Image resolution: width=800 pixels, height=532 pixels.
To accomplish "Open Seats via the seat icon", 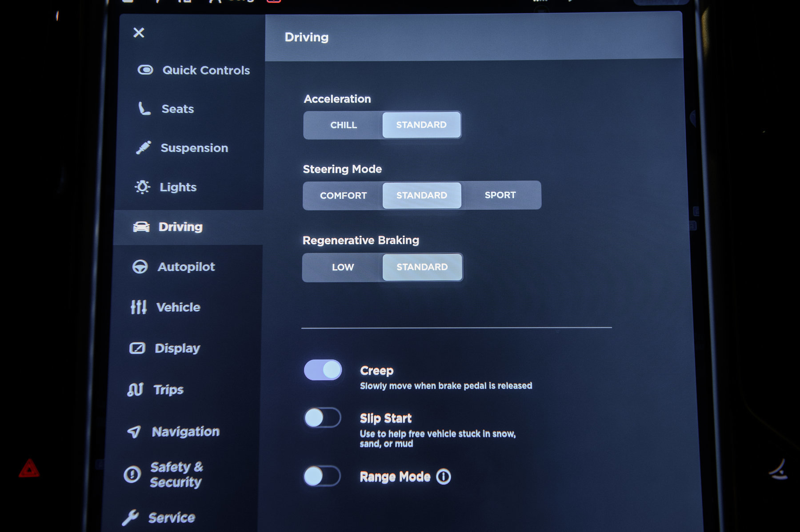I will coord(144,109).
